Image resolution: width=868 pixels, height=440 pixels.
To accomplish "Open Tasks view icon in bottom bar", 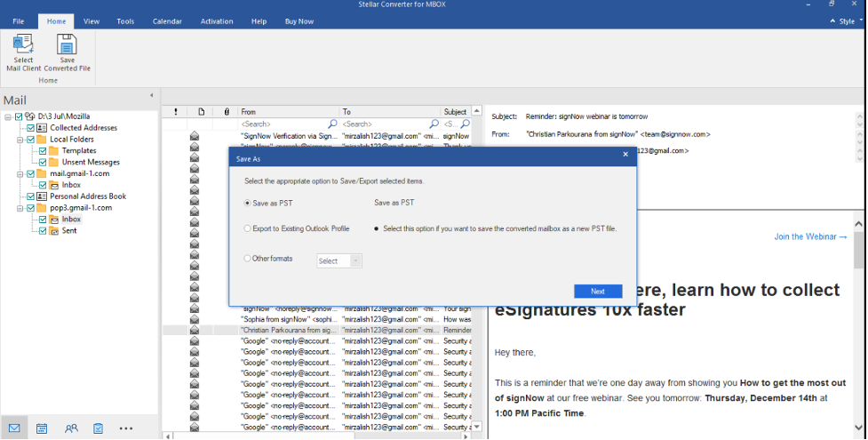I will (98, 428).
